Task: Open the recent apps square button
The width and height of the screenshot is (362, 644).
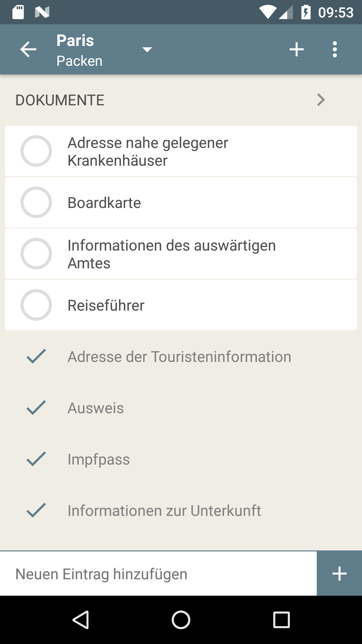Action: [x=281, y=620]
